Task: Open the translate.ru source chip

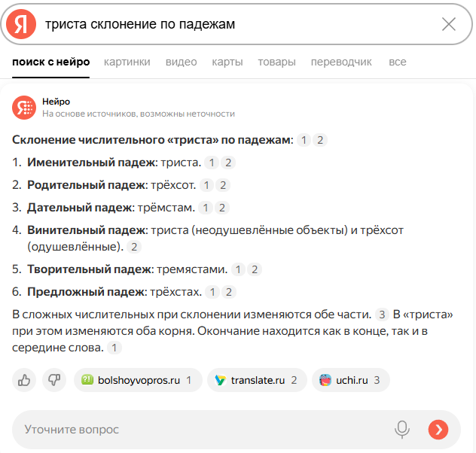Action: pyautogui.click(x=257, y=380)
